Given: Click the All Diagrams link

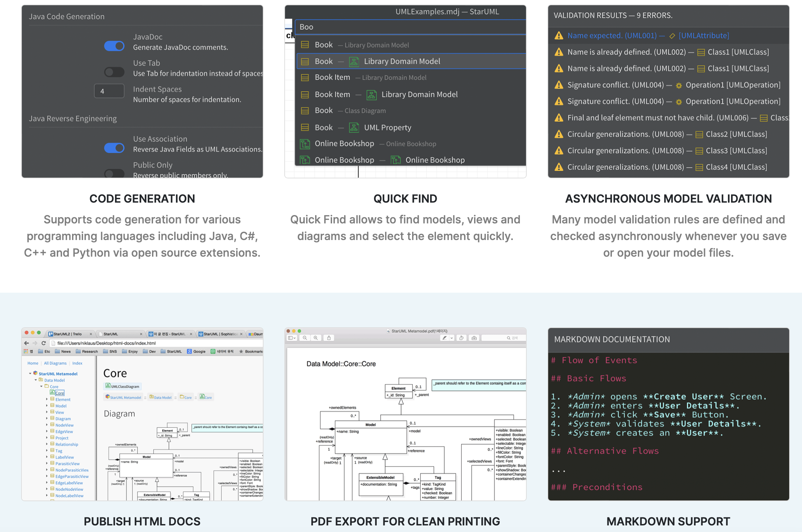Looking at the screenshot, I should tap(55, 363).
